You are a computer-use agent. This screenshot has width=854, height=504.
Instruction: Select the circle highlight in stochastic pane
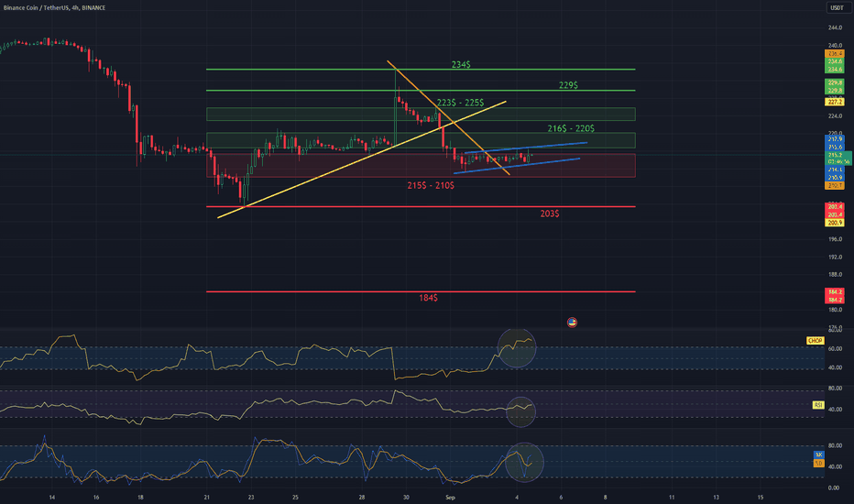tap(524, 462)
